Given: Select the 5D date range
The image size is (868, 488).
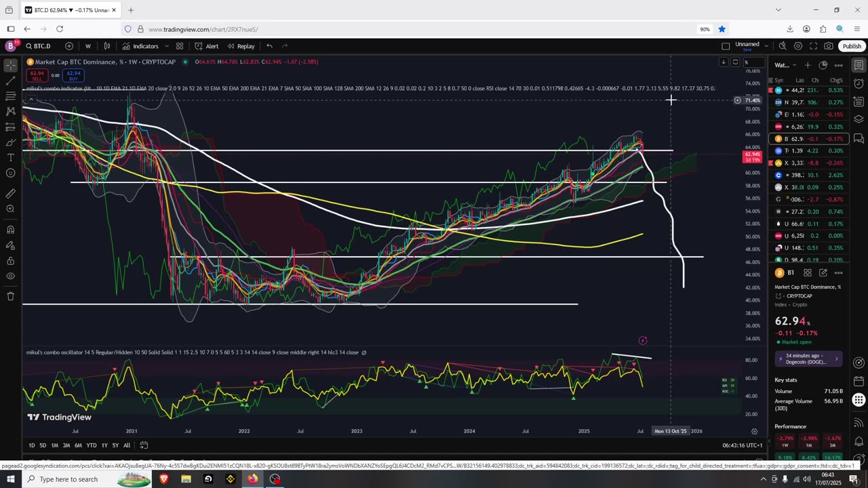Looking at the screenshot, I should click(43, 445).
